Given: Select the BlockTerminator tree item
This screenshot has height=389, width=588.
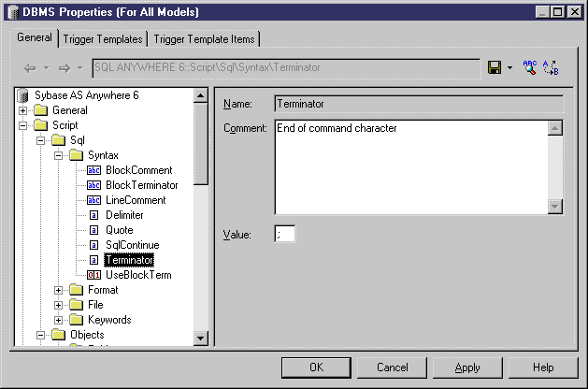Looking at the screenshot, I should [x=142, y=185].
